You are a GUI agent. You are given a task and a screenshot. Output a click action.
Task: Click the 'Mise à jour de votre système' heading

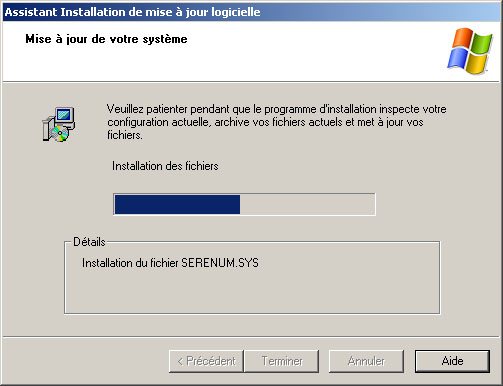[106, 39]
